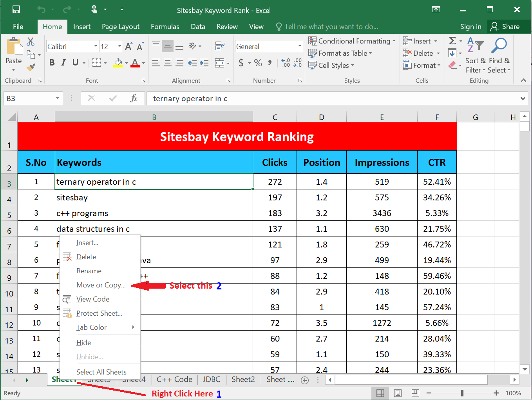Click the Undo arrow icon

(x=42, y=9)
